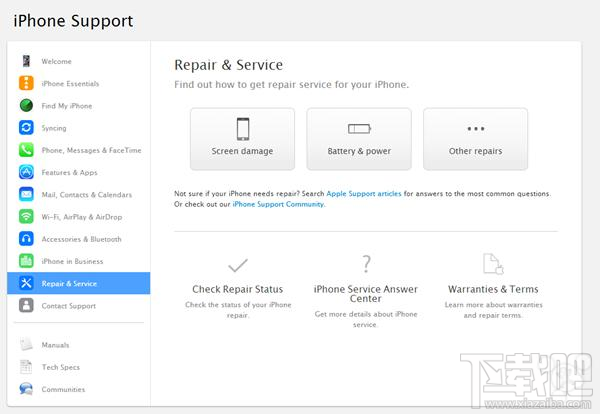Click the question mark Answer Center icon
This screenshot has width=600, height=414.
click(x=366, y=264)
